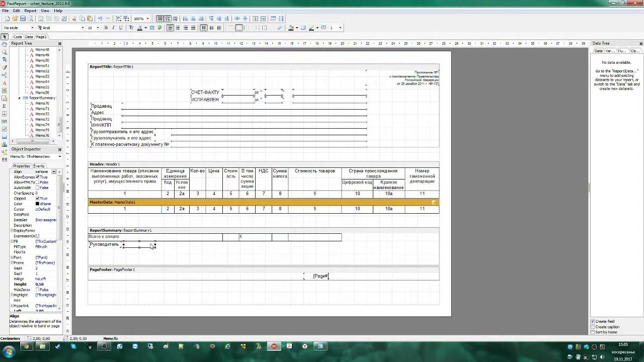Select the Hand tool
Image resolution: width=644 pixels, height=362 pixels.
click(x=5, y=44)
